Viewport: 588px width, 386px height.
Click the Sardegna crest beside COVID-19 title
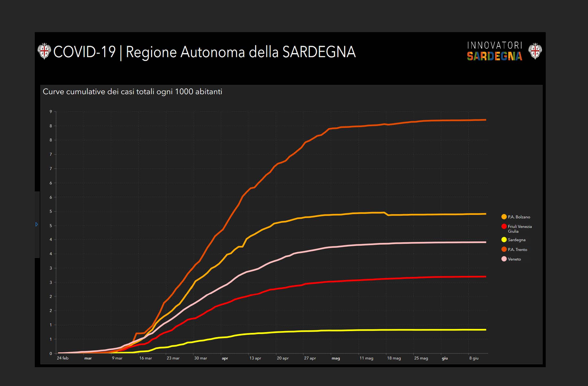44,51
